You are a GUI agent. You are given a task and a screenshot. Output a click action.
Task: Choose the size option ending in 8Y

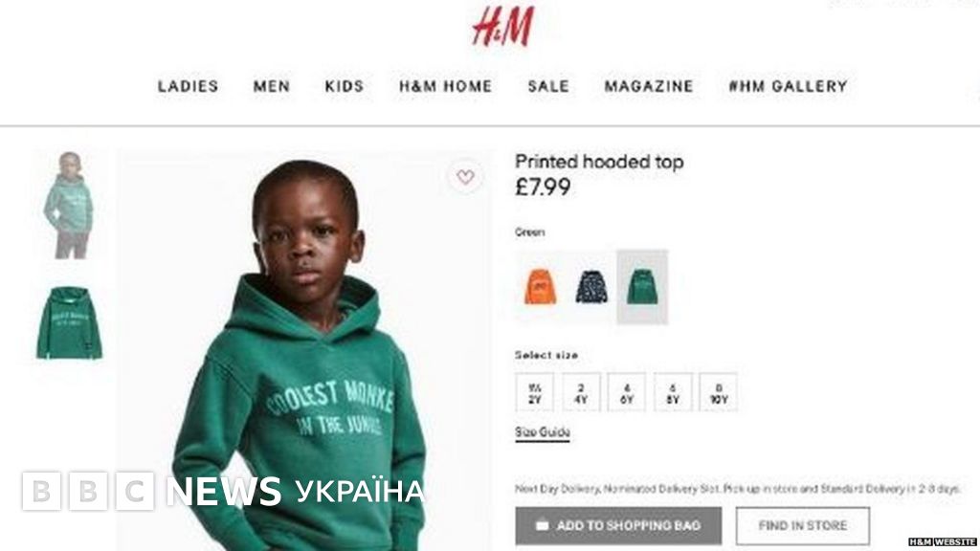coord(673,392)
